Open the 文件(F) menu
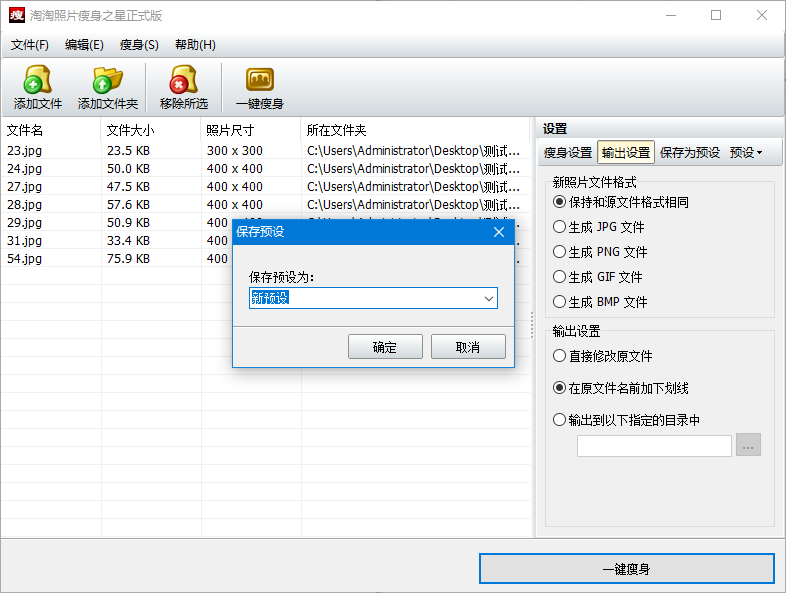Screen dimensions: 786x593 30,45
